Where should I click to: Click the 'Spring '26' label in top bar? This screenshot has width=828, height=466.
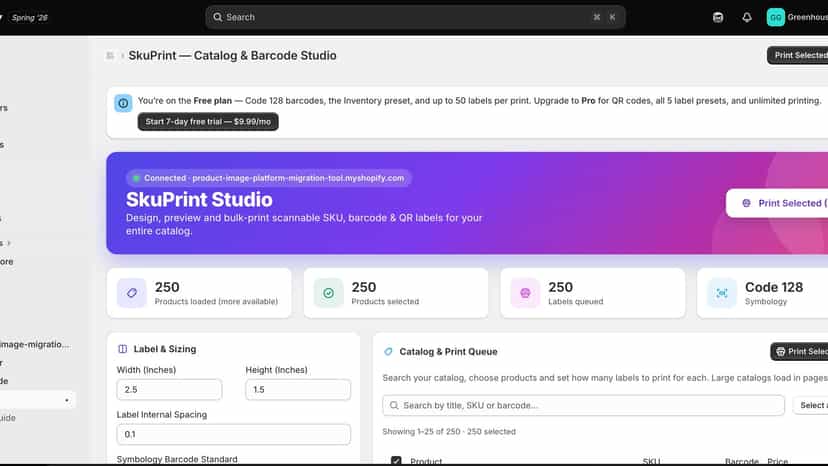tap(30, 17)
